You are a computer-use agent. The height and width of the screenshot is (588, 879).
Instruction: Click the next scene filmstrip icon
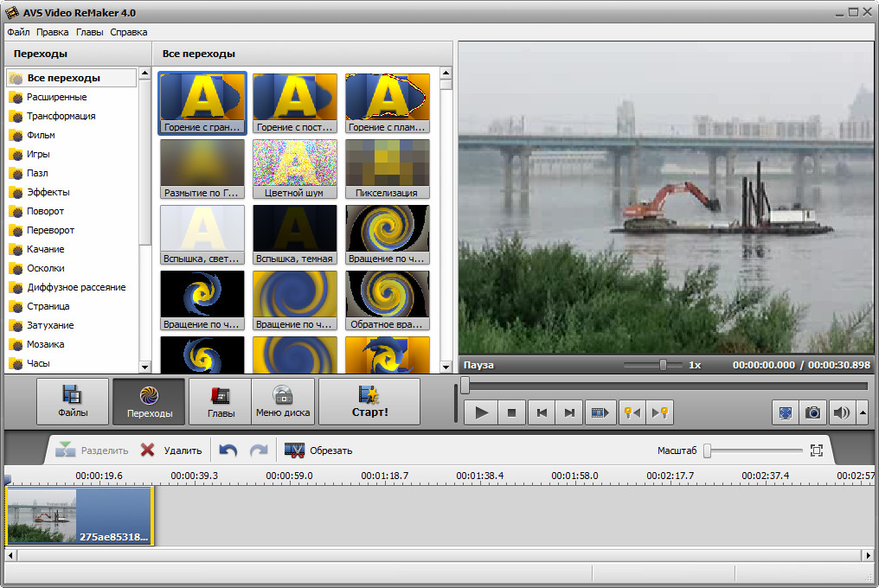point(600,412)
